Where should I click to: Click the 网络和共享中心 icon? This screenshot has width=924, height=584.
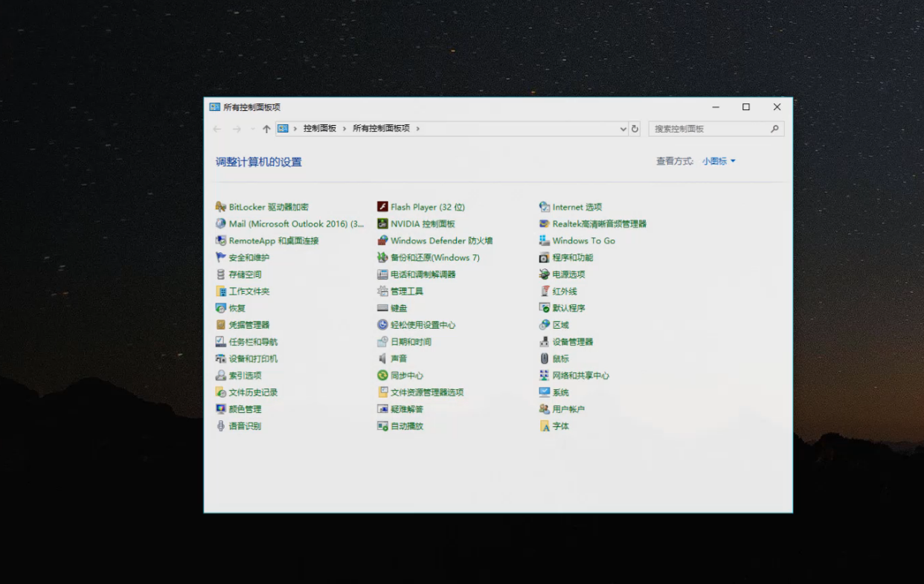point(545,376)
